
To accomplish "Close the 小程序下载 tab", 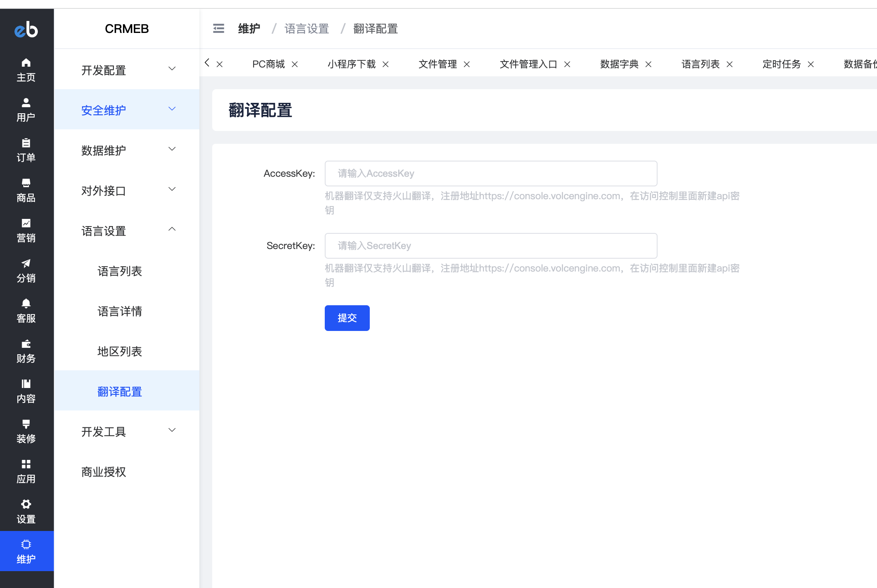I will (385, 64).
